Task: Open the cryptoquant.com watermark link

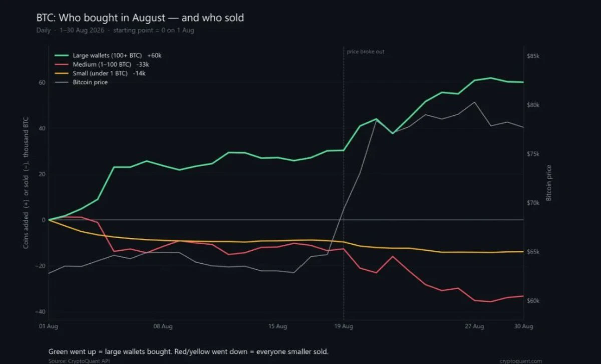Action: click(x=521, y=361)
